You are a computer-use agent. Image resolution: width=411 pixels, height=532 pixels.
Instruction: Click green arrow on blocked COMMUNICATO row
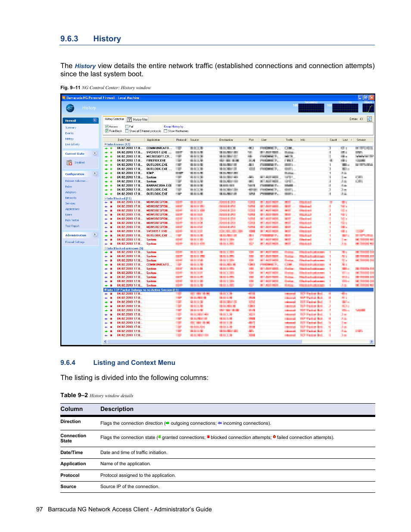pyautogui.click(x=106, y=264)
